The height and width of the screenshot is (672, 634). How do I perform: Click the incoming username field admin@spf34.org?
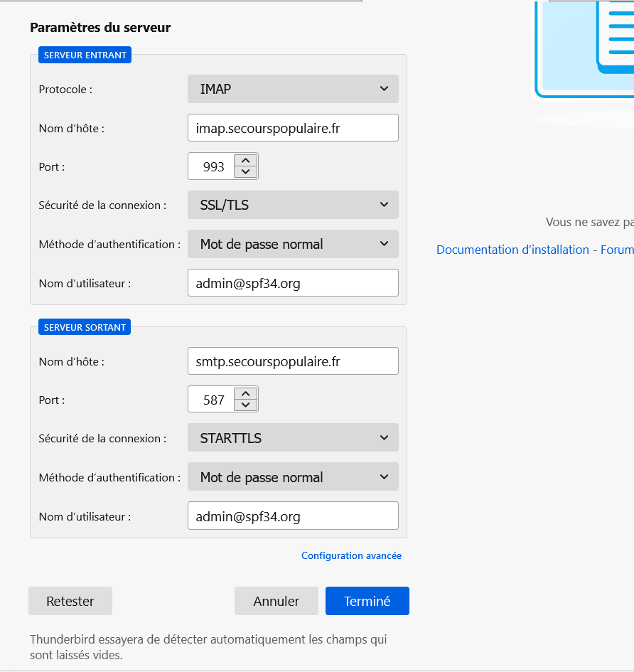[293, 283]
